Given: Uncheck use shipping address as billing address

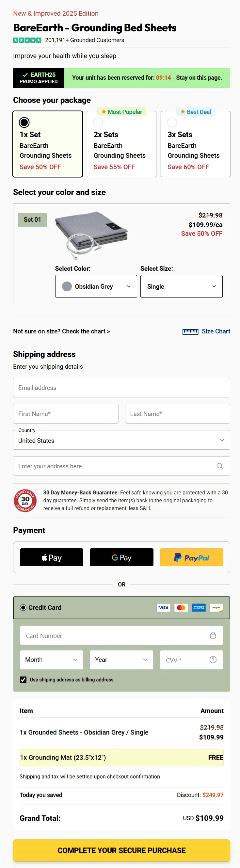Looking at the screenshot, I should (23, 680).
